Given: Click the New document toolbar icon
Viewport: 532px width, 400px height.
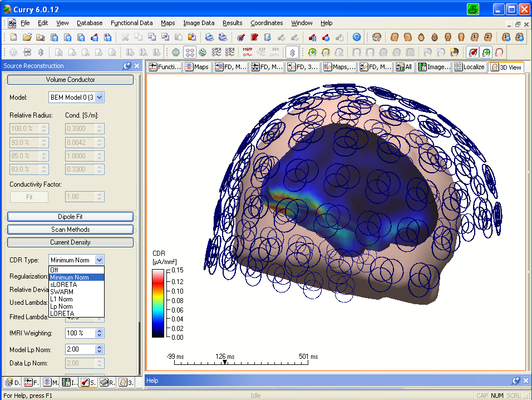Looking at the screenshot, I should 13,37.
